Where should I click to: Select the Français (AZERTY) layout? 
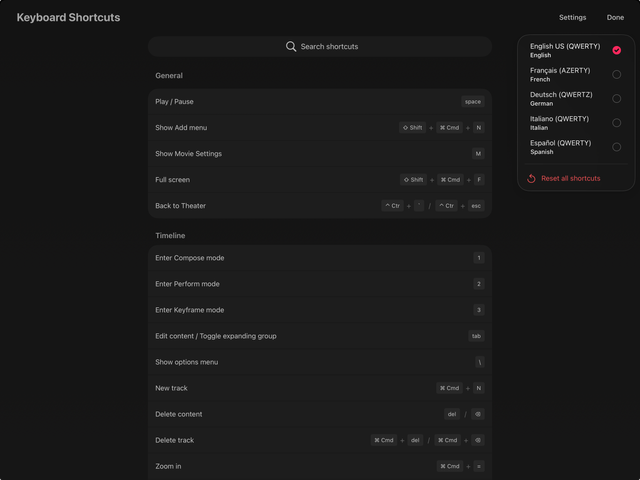575,74
